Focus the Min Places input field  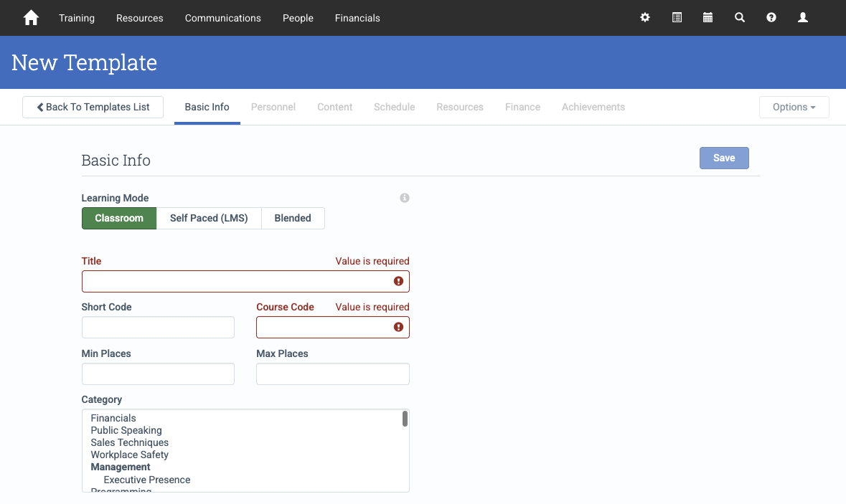[x=158, y=374]
